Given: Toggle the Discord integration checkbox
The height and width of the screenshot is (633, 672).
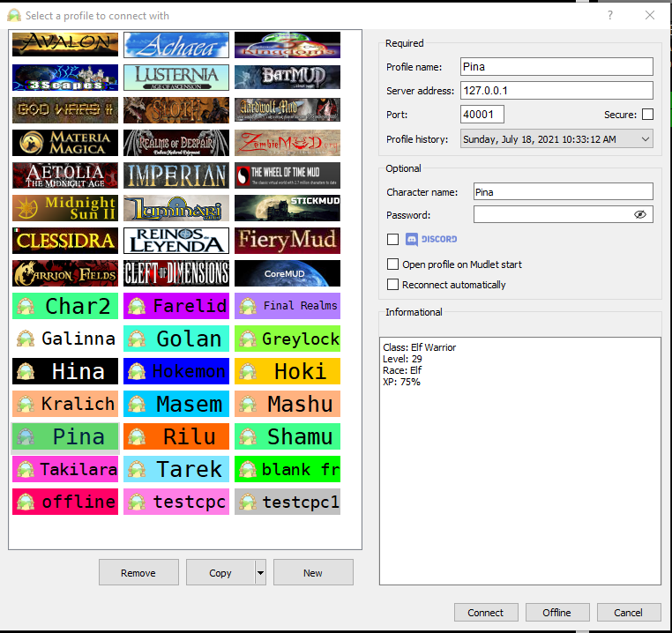Looking at the screenshot, I should 392,239.
